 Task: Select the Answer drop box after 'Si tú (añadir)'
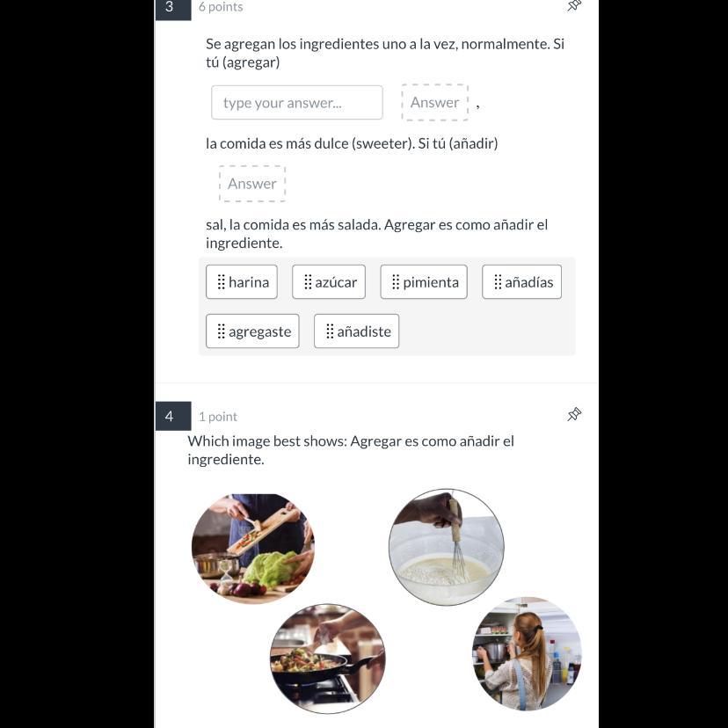[x=252, y=184]
